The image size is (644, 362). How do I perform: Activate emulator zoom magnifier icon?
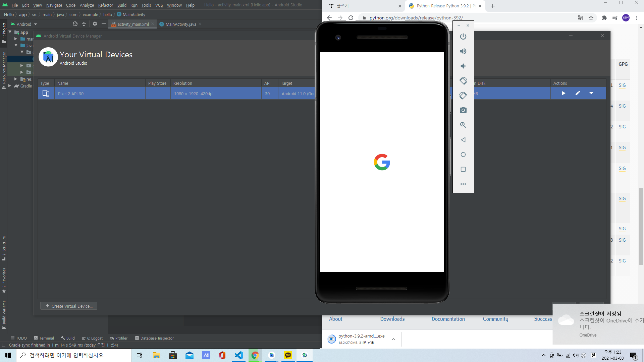pos(463,125)
